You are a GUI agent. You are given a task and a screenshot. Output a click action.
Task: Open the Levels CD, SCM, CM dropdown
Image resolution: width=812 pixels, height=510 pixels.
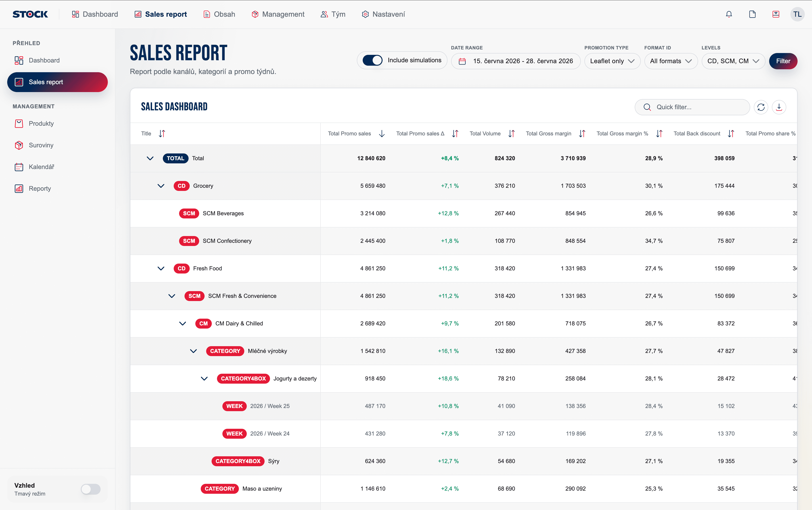tap(733, 61)
